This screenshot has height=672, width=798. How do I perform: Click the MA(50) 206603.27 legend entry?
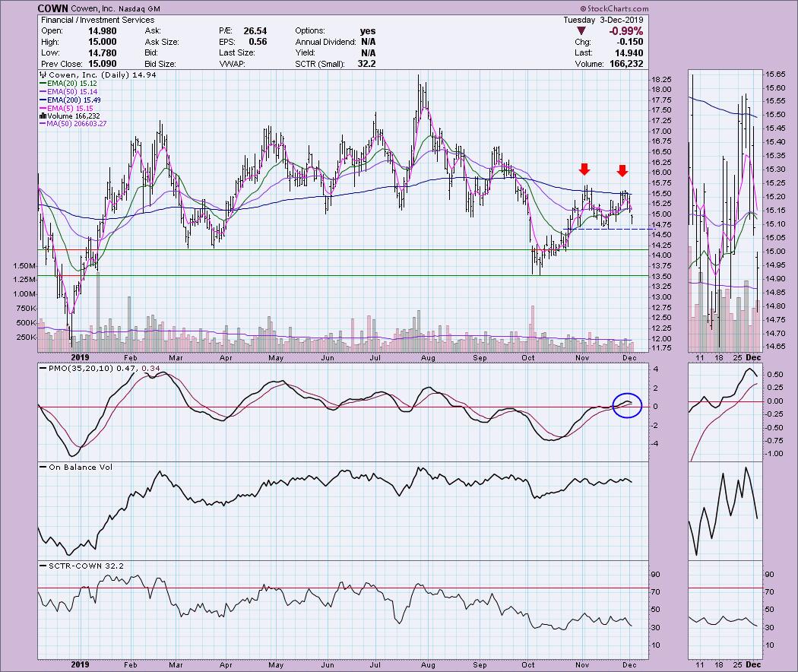[73, 124]
